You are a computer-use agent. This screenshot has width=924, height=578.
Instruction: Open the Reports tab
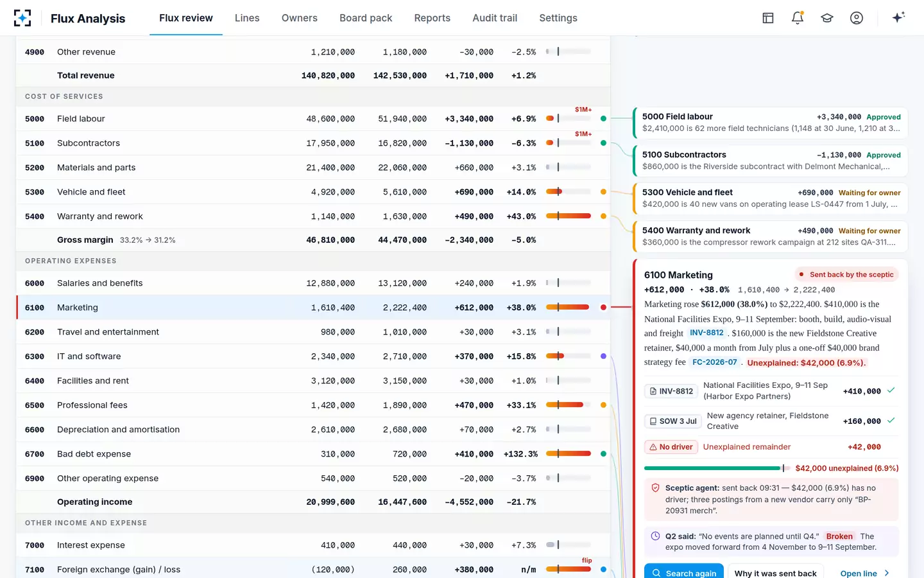tap(432, 18)
